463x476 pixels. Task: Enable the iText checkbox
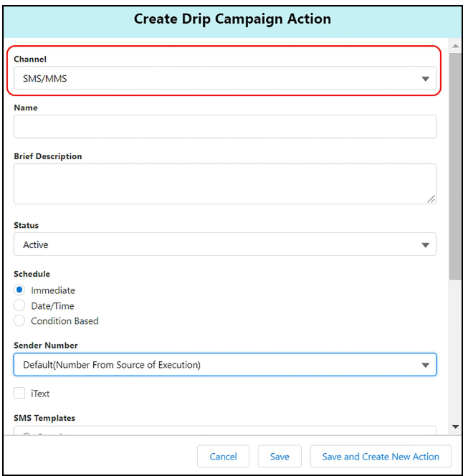click(19, 394)
